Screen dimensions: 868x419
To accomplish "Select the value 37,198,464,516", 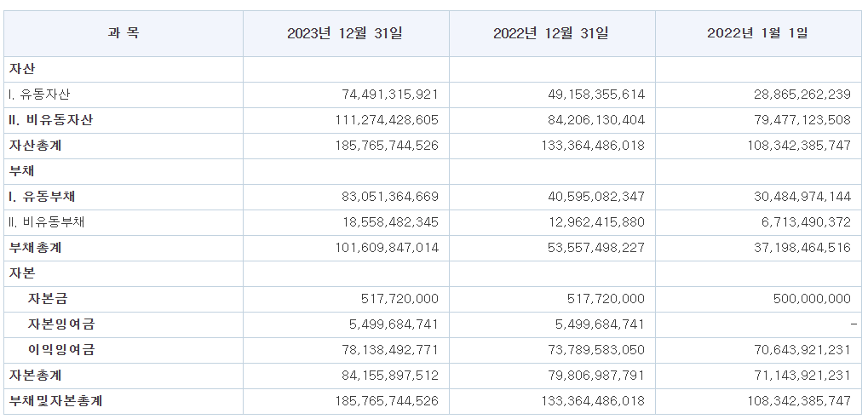I will (802, 248).
